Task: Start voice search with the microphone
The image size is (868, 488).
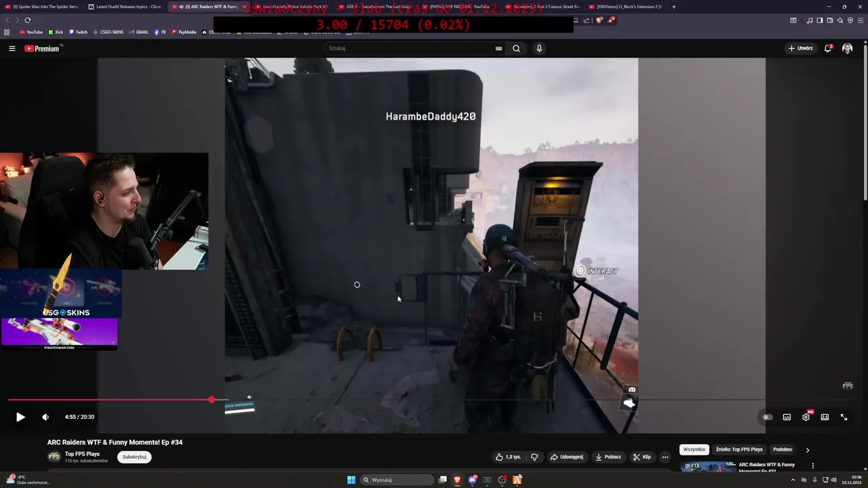Action: (539, 48)
